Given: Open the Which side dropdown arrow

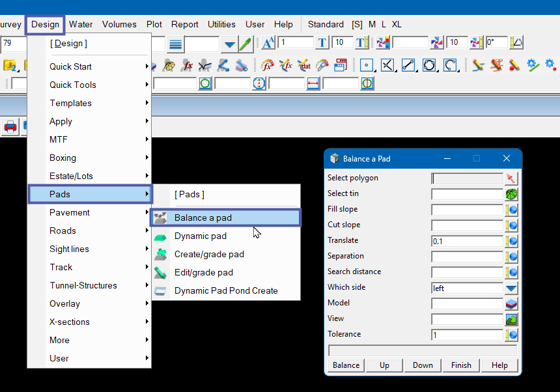Looking at the screenshot, I should [511, 288].
